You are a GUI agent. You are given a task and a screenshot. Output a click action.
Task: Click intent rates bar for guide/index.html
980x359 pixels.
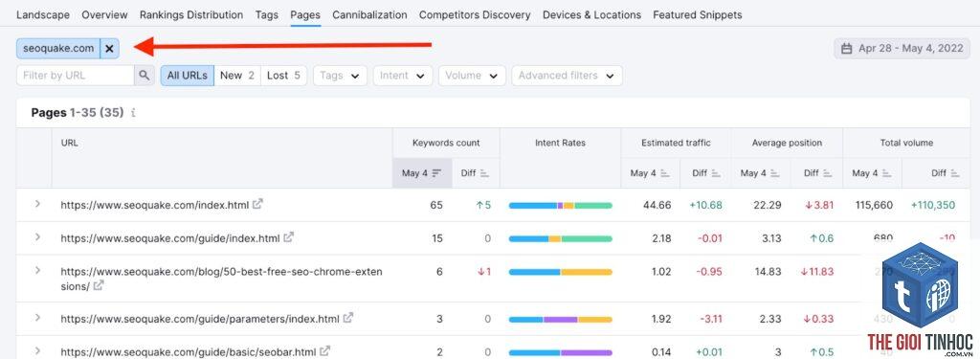click(560, 238)
